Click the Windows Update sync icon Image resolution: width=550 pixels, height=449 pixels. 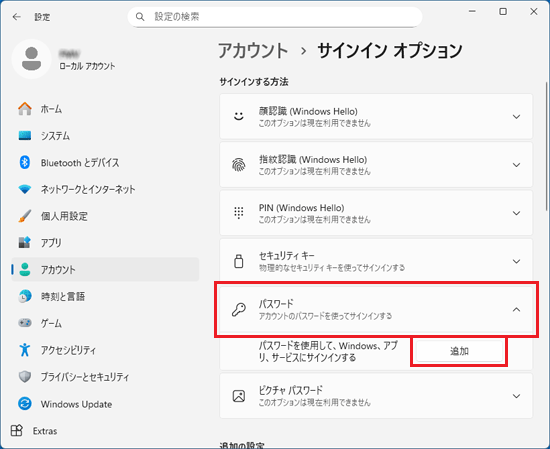[x=25, y=404]
